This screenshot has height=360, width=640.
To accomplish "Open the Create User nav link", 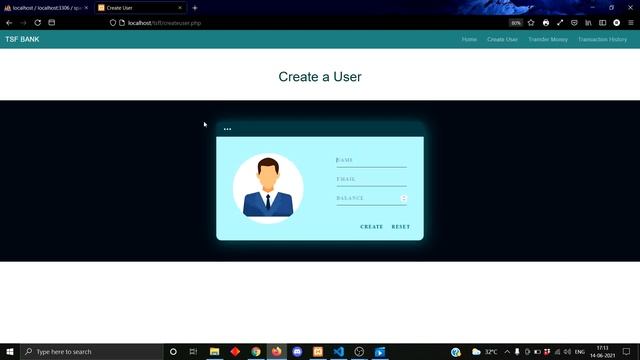I will 502,39.
